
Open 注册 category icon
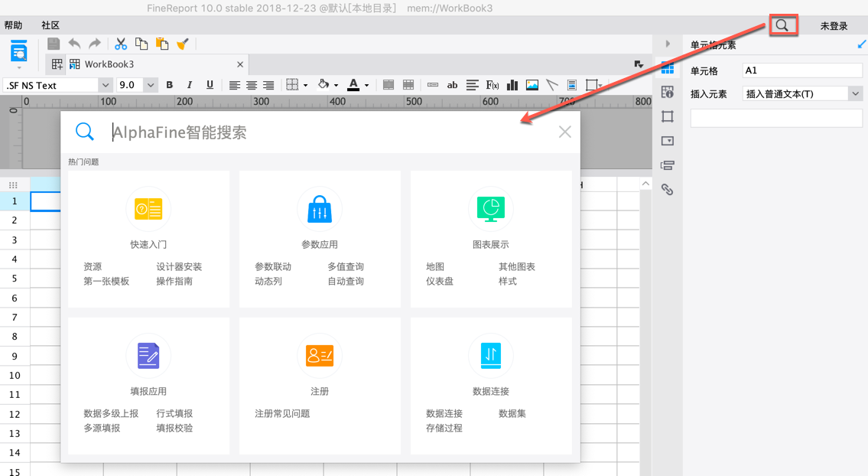320,356
